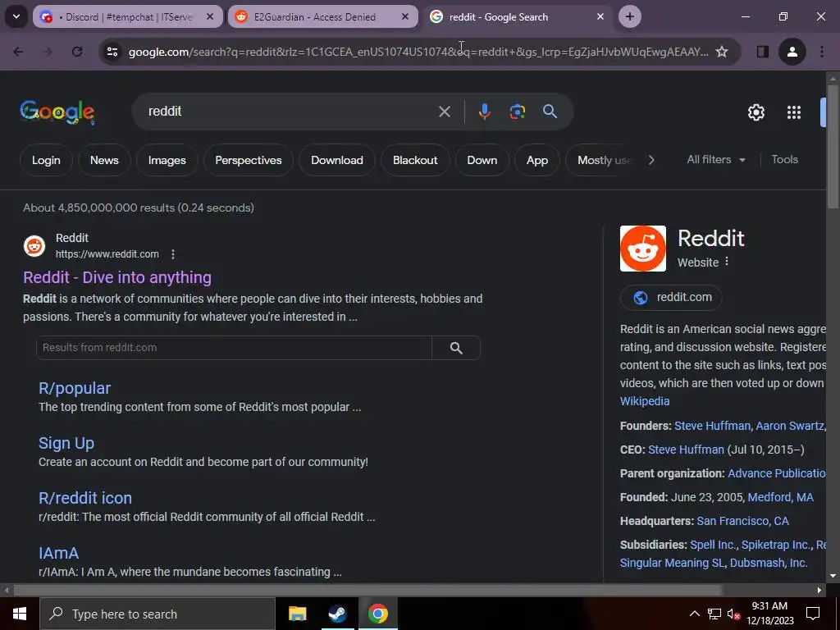The image size is (840, 630).
Task: Open the tab search dropdown arrow
Action: point(16,16)
